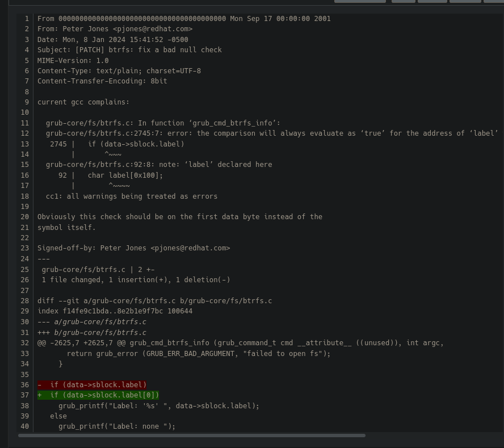Click 'index f14fe9c1bda..8e2b1e9f7bc 100644' line

[115, 311]
